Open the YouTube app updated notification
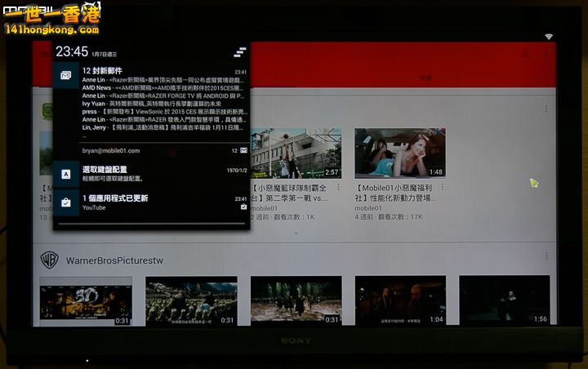This screenshot has height=369, width=588. coord(151,202)
